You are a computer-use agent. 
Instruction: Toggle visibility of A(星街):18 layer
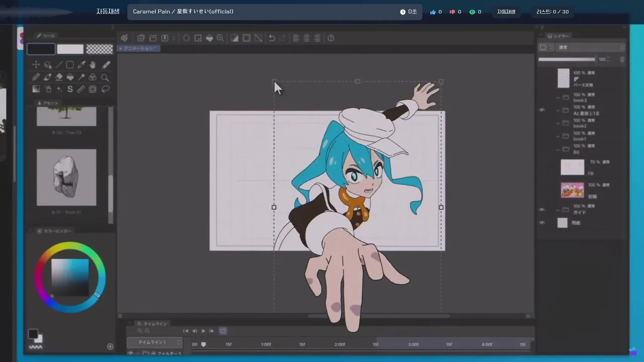pyautogui.click(x=542, y=110)
